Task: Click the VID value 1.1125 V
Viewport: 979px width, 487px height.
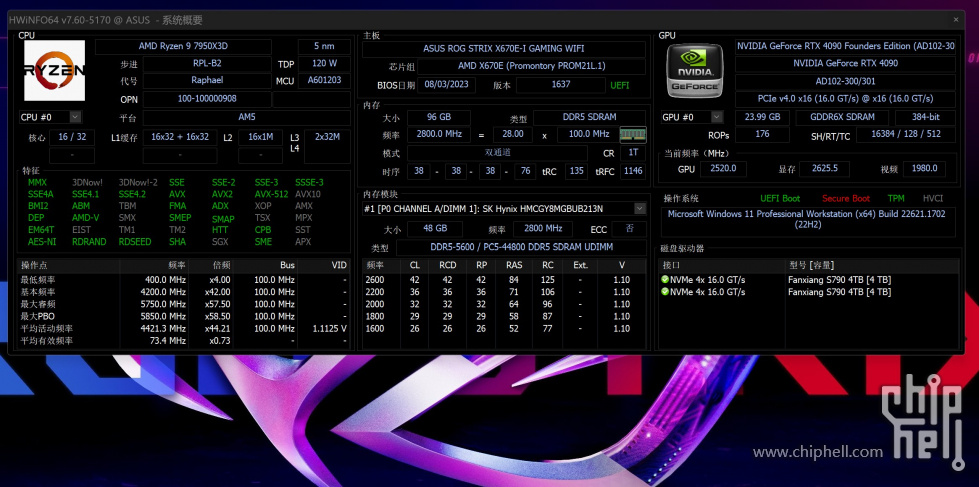Action: coord(329,329)
